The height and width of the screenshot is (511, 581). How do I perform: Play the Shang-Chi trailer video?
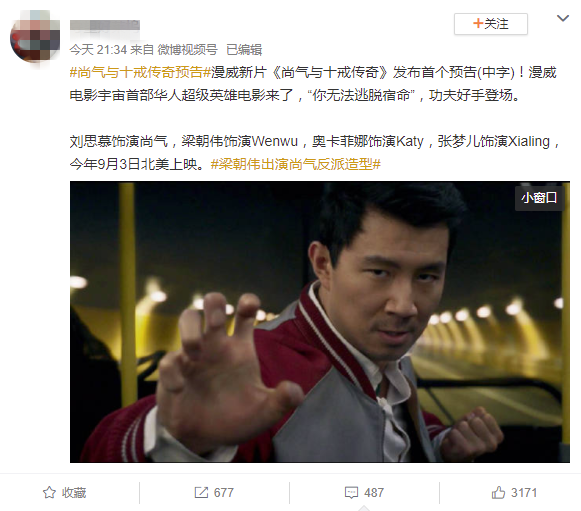[x=320, y=322]
